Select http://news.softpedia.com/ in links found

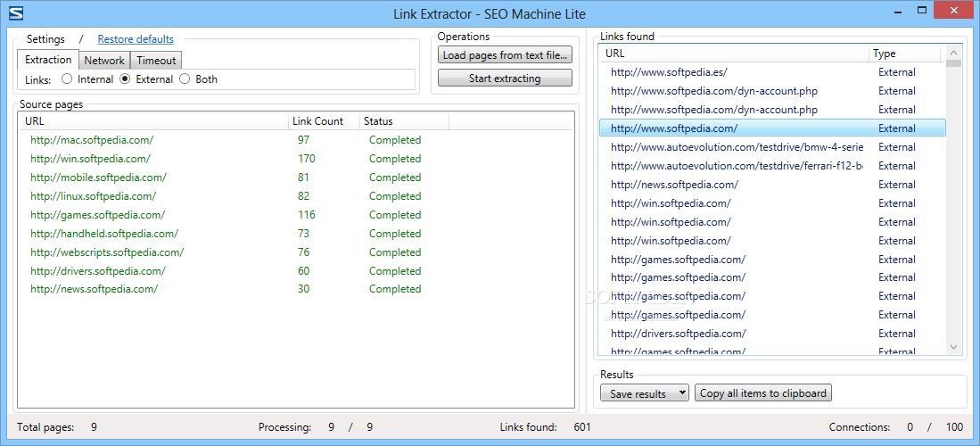coord(772,185)
